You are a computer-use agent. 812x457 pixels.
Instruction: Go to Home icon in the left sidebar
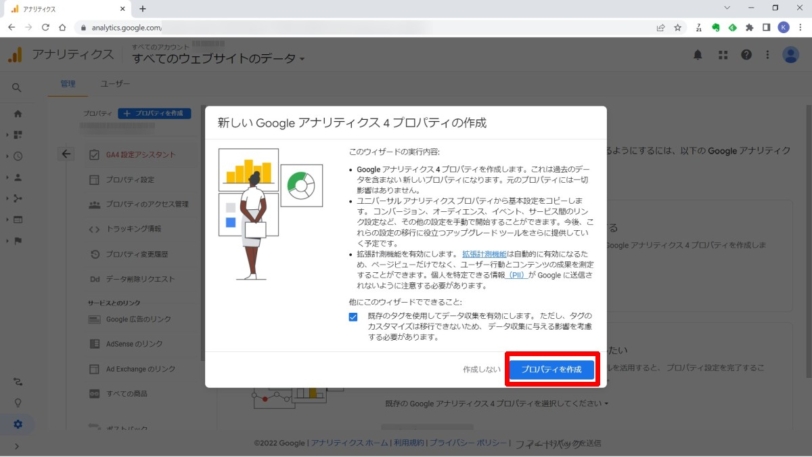18,113
